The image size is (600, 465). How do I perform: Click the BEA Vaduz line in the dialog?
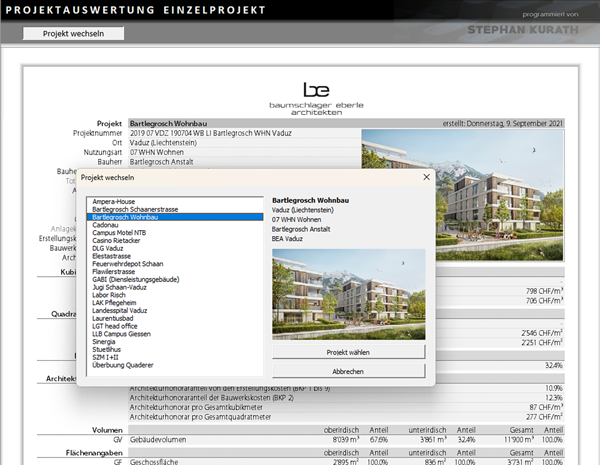coord(287,239)
